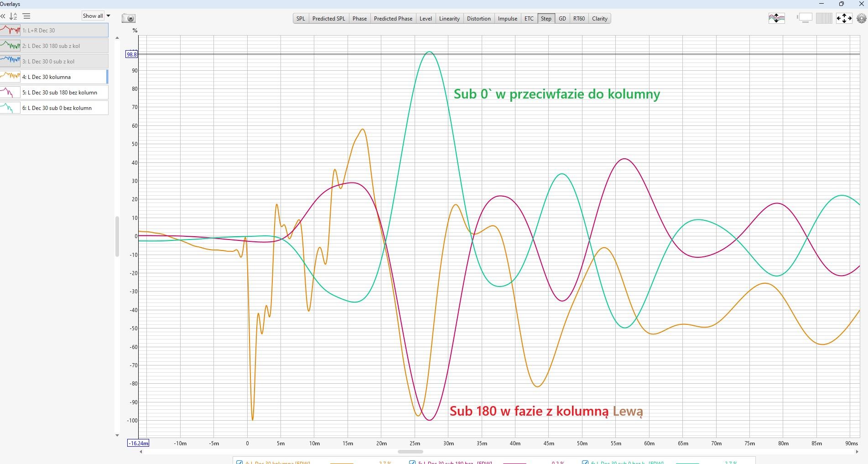The height and width of the screenshot is (464, 868).
Task: Click the horizontal time axis scrollbar thumb
Action: pyautogui.click(x=410, y=452)
